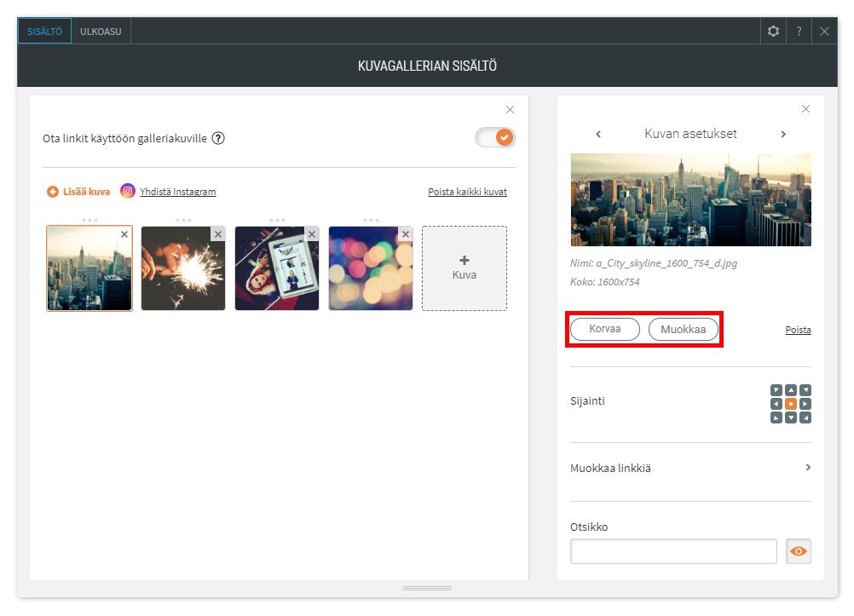Click the Instagram icon
Viewport: 854px width, 616px height.
point(128,191)
